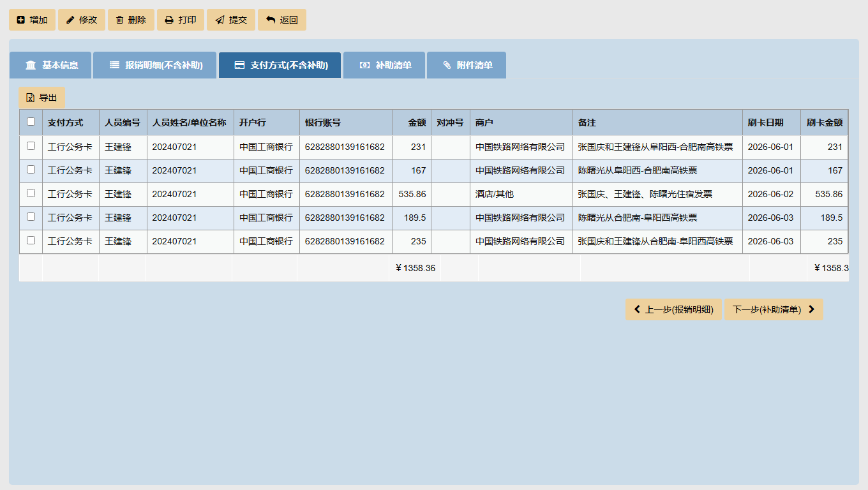Image resolution: width=868 pixels, height=490 pixels.
Task: Click 金额 cell 535.86
Action: pos(412,194)
